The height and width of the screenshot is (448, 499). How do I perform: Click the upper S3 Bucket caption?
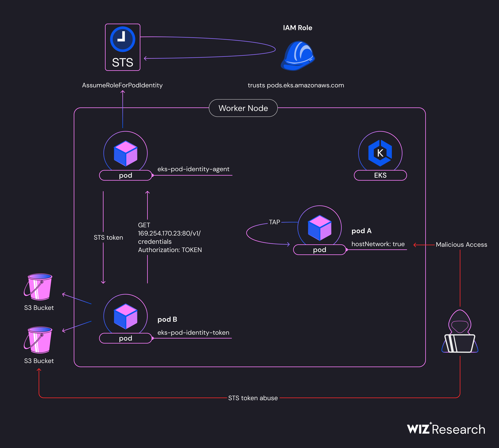pos(39,308)
